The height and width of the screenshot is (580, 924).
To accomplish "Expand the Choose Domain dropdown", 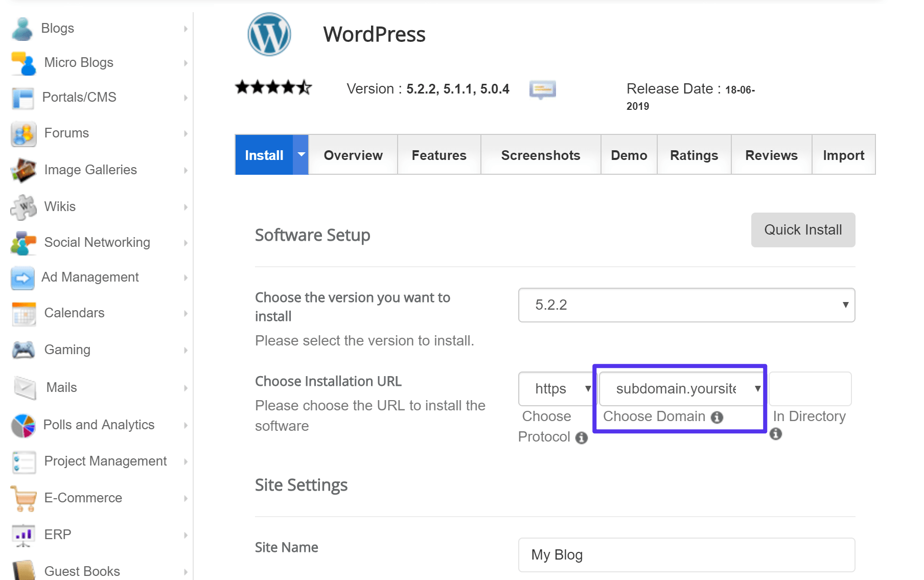I will pos(680,388).
